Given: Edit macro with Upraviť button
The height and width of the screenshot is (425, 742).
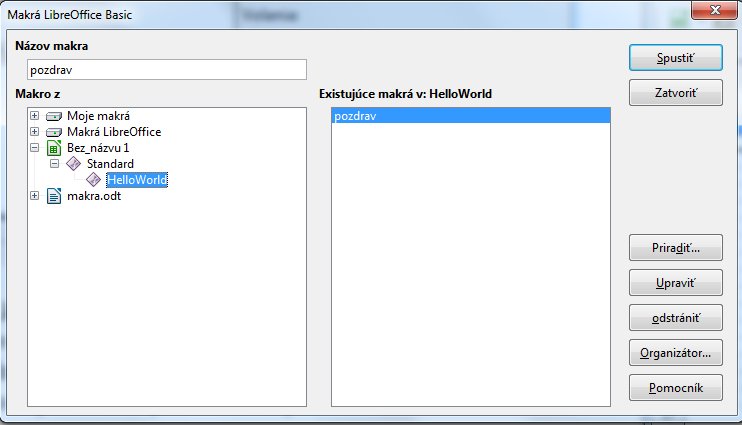Looking at the screenshot, I should pos(676,283).
